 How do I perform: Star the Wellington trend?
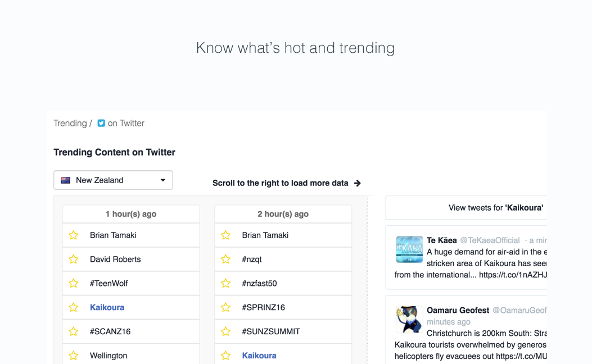coord(73,356)
